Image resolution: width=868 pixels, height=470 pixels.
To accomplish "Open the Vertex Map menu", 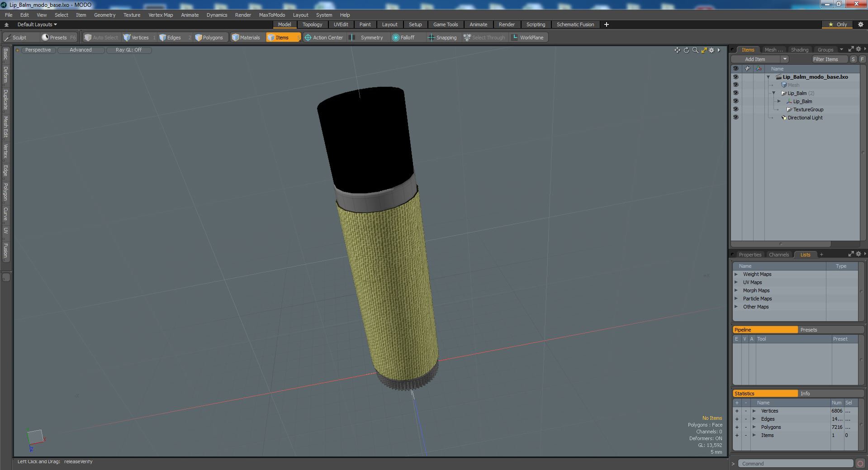I will [x=161, y=15].
